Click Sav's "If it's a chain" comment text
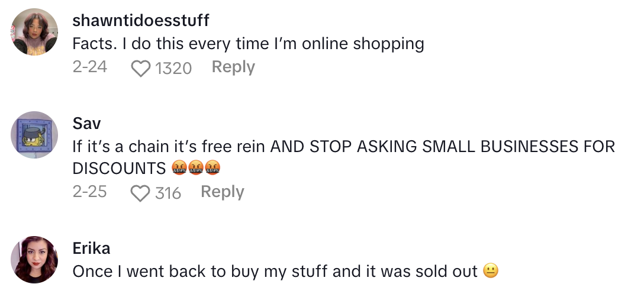This screenshot has width=644, height=284. pos(343,147)
